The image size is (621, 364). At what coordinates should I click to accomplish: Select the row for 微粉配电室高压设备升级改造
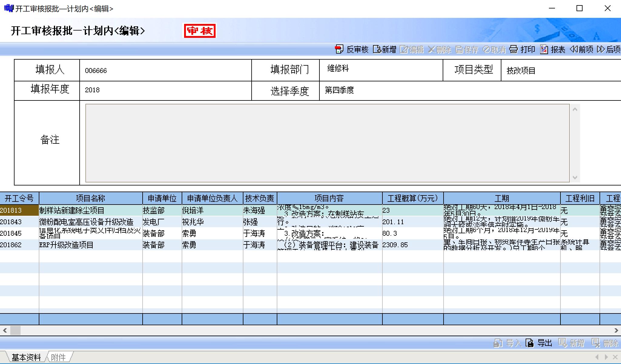click(86, 222)
